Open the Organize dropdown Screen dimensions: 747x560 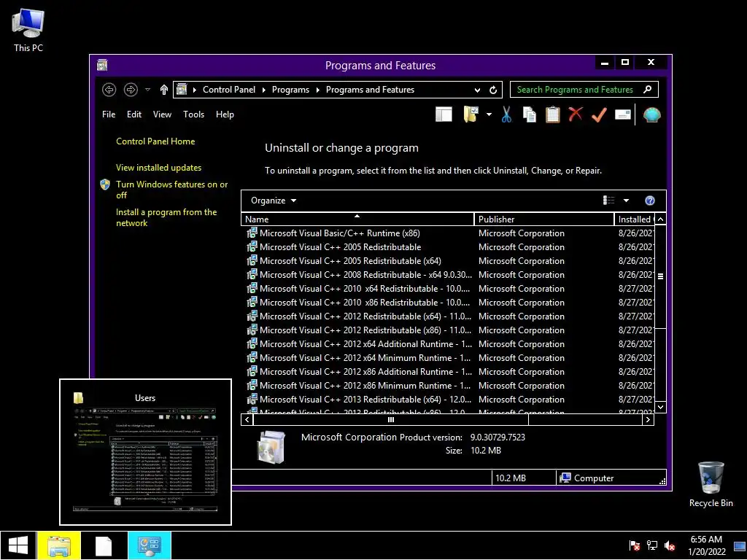coord(274,201)
